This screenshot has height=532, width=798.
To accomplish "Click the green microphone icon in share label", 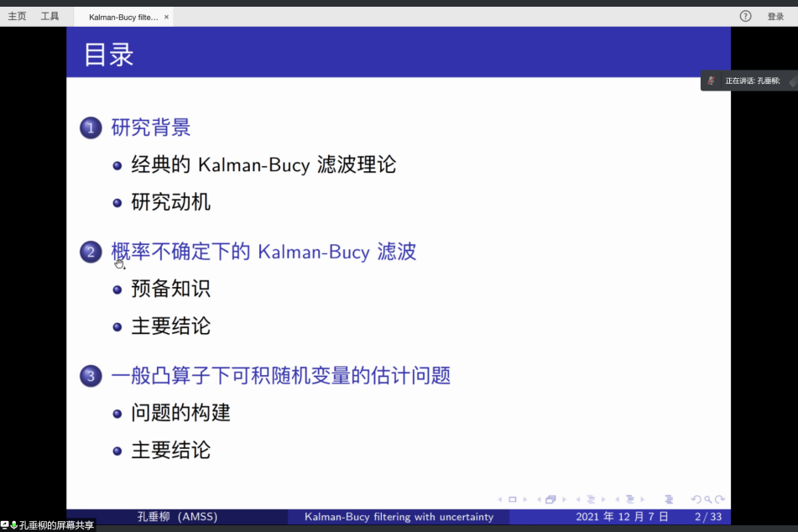I will (14, 525).
